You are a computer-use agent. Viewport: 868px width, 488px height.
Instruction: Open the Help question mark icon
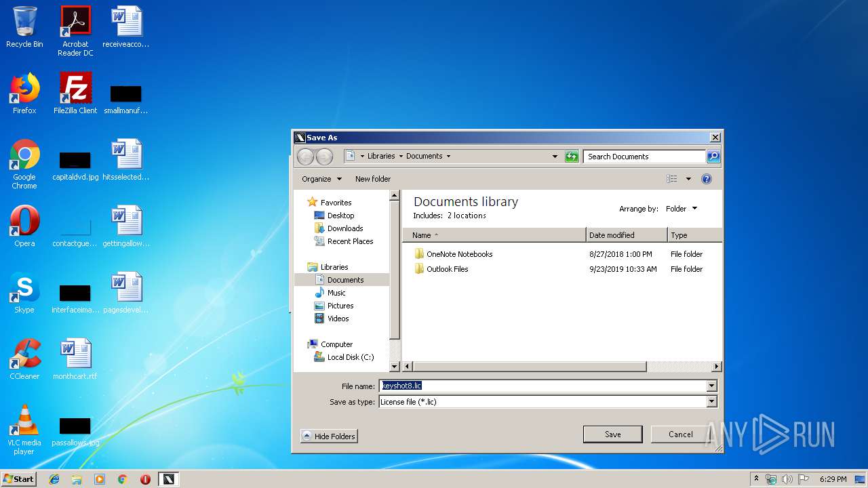coord(707,179)
